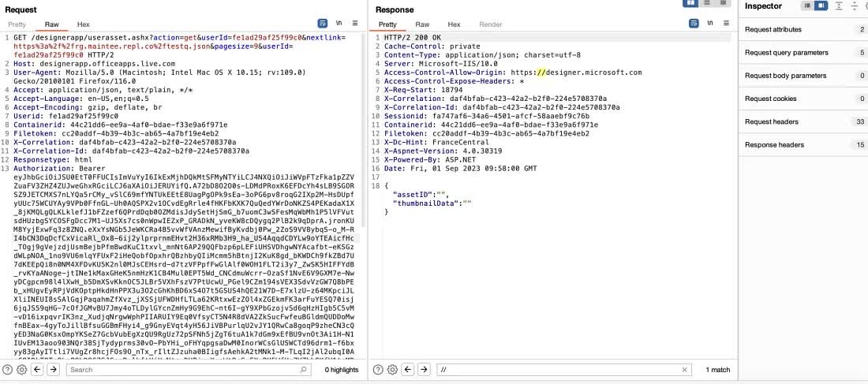Toggle non-printable \n characters in Request pane
This screenshot has height=384, width=868.
click(x=339, y=23)
